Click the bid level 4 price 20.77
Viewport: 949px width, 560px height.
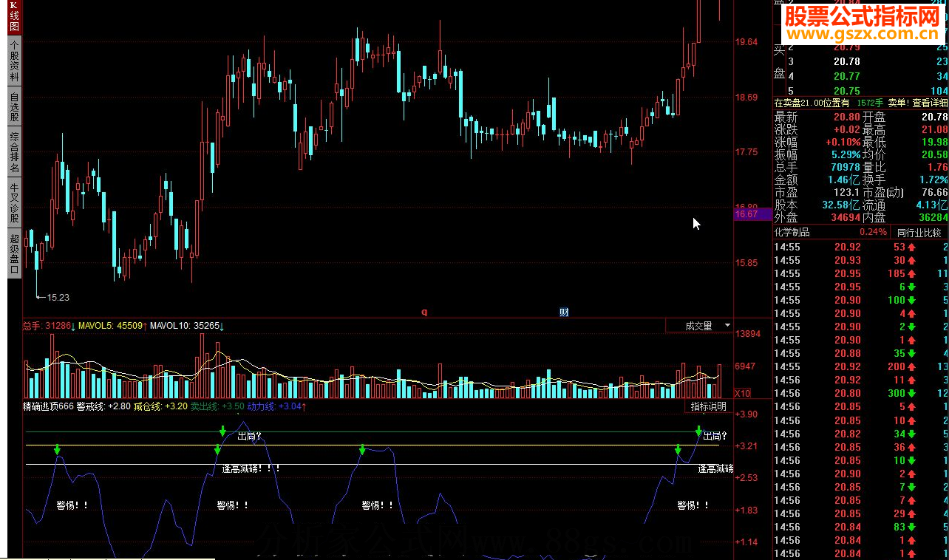click(846, 76)
